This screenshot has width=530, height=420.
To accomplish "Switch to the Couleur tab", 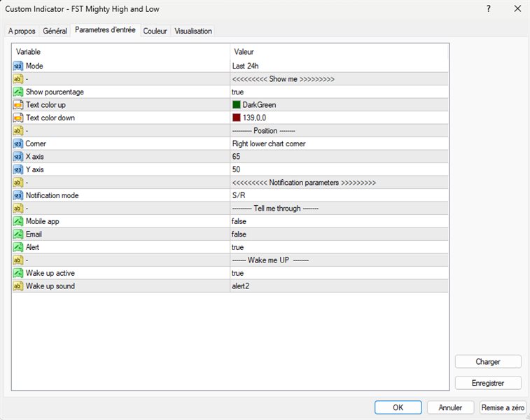I will (155, 31).
